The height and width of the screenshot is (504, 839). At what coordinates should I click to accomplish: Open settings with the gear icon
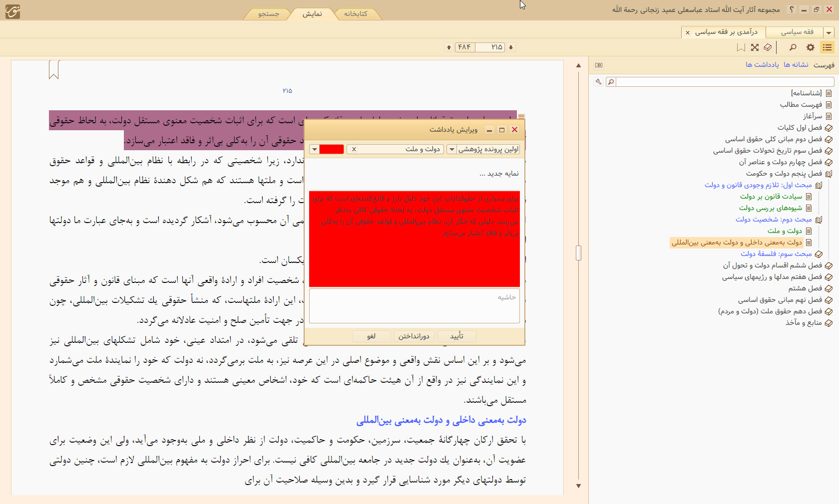coord(810,47)
